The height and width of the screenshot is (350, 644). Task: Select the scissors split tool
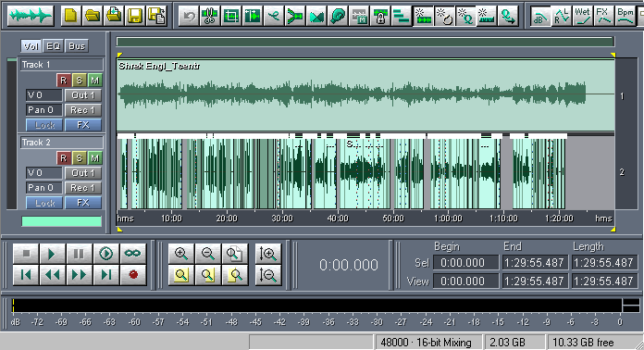coord(210,16)
